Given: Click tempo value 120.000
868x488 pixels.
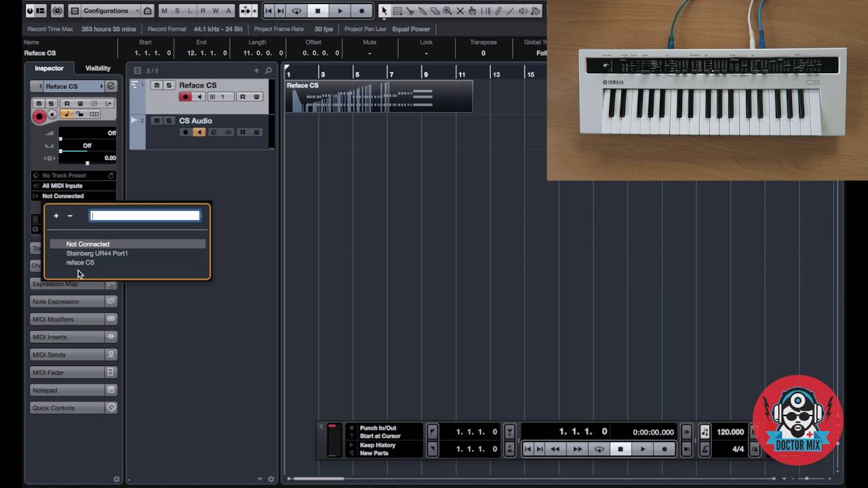Looking at the screenshot, I should point(730,432).
